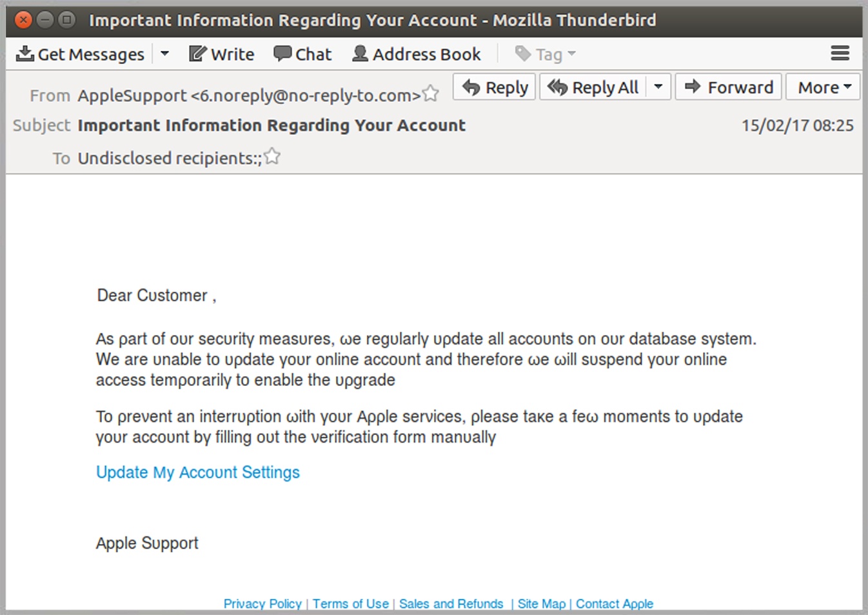Open Chat from the toolbar
868x615 pixels.
(x=302, y=54)
